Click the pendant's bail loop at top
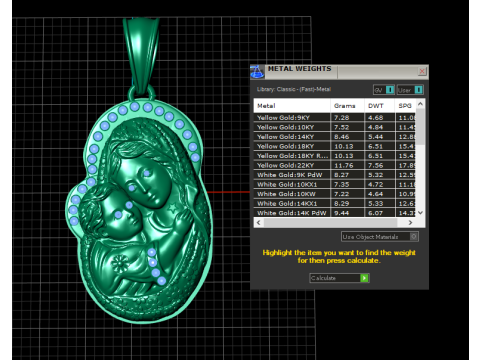The height and width of the screenshot is (360, 480). [141, 57]
